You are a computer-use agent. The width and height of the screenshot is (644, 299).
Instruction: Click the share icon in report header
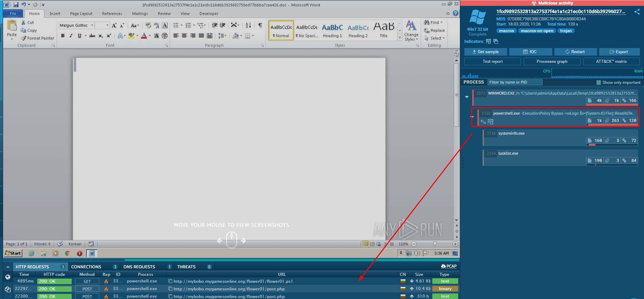[x=637, y=12]
